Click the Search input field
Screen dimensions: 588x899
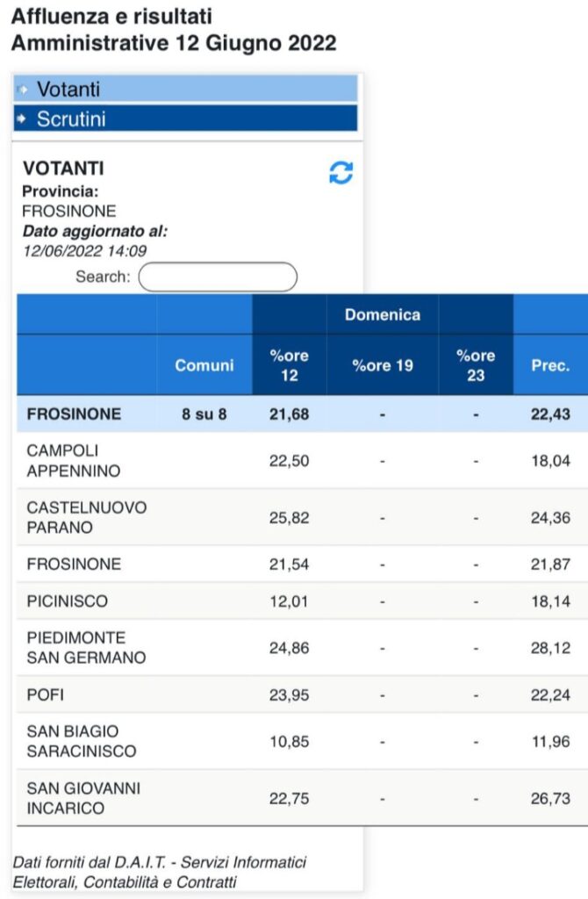point(218,277)
